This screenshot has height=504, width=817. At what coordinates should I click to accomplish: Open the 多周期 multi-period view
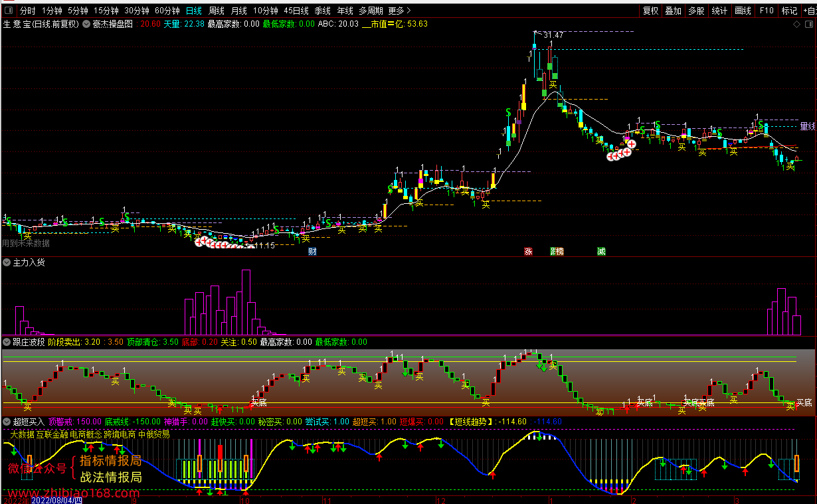tap(371, 11)
